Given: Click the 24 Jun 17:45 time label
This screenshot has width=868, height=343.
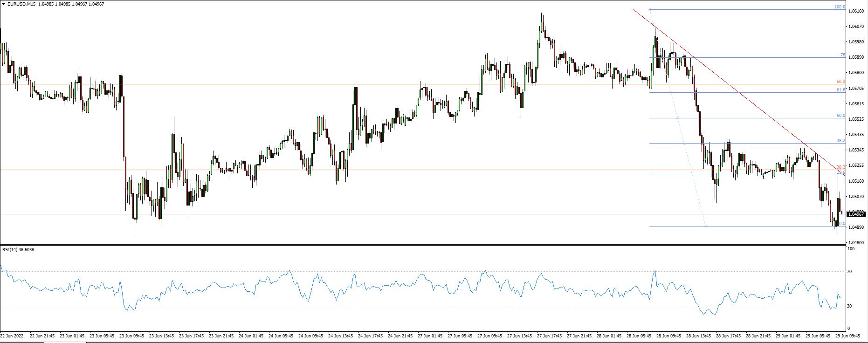Looking at the screenshot, I should (370, 336).
